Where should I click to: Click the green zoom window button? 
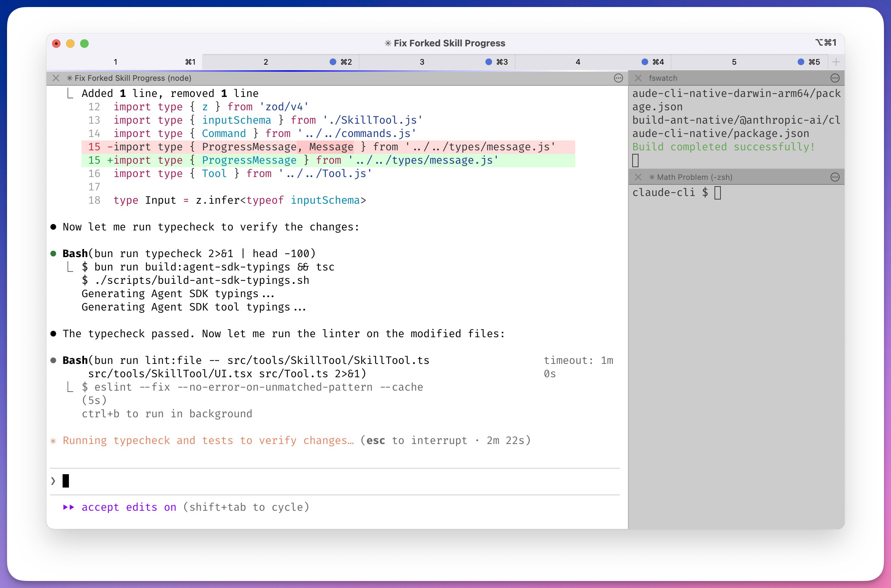coord(84,44)
